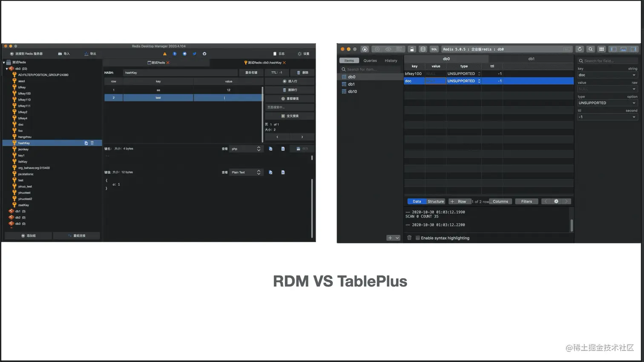Select the bfkey100 key in RDM tree
Image resolution: width=644 pixels, height=362 pixels.
pyautogui.click(x=24, y=93)
